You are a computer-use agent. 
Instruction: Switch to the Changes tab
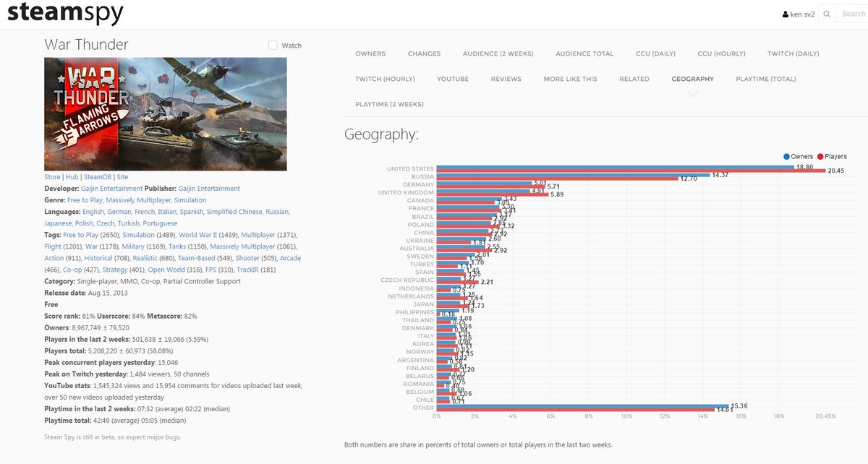tap(424, 53)
